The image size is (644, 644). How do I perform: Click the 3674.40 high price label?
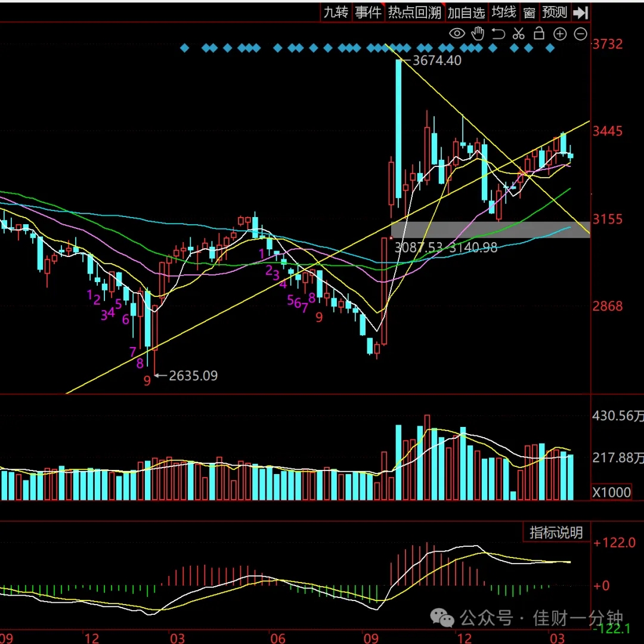pyautogui.click(x=436, y=61)
